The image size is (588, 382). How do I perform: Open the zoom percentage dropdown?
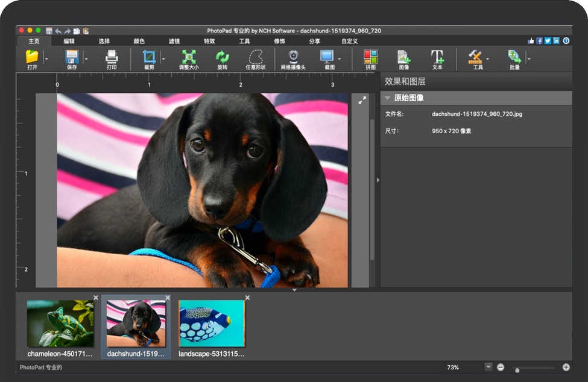(x=488, y=367)
